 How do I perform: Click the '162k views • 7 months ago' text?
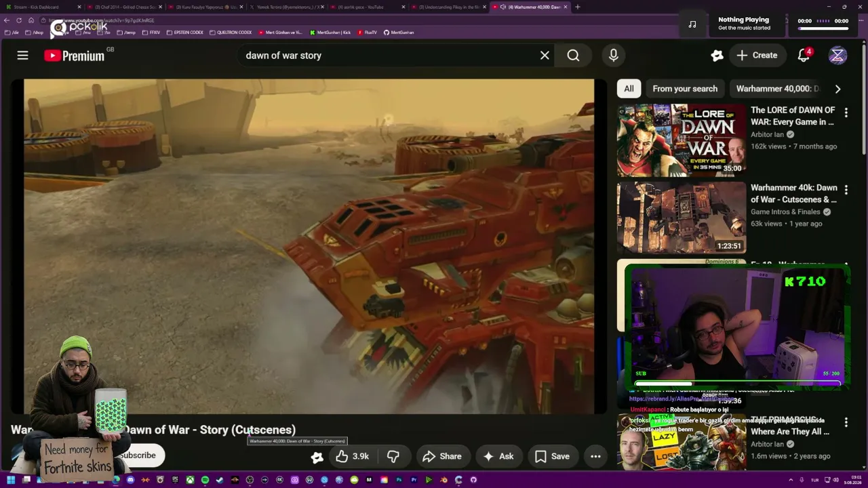(793, 146)
